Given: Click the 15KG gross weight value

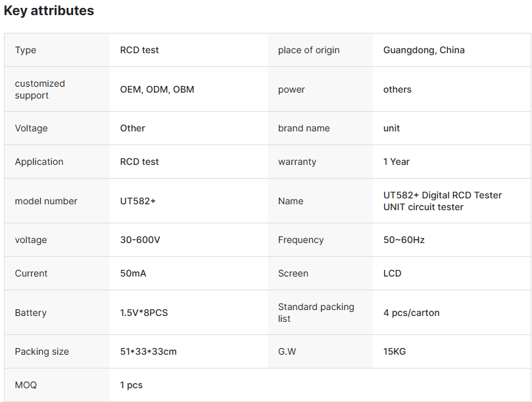Looking at the screenshot, I should point(395,351).
